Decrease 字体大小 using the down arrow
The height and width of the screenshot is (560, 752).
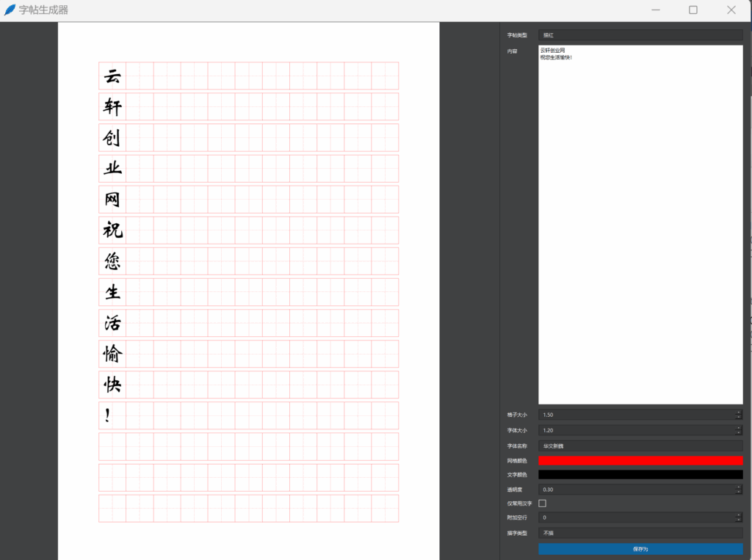coord(738,433)
